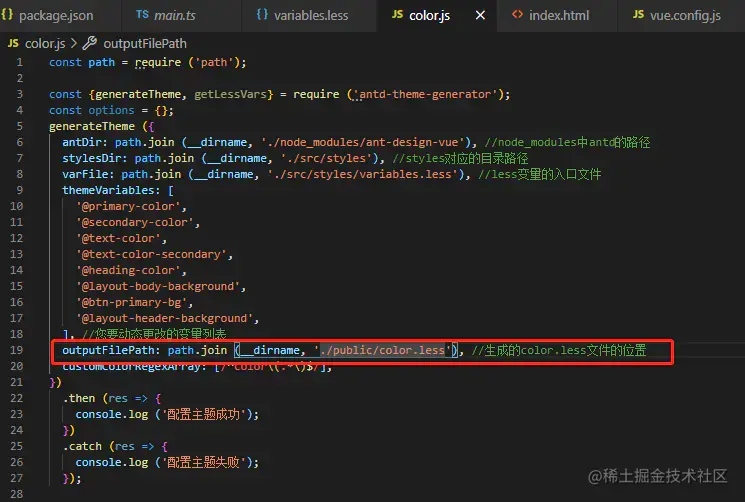
Task: Click 'varFile' property on line 8
Action: coord(85,174)
